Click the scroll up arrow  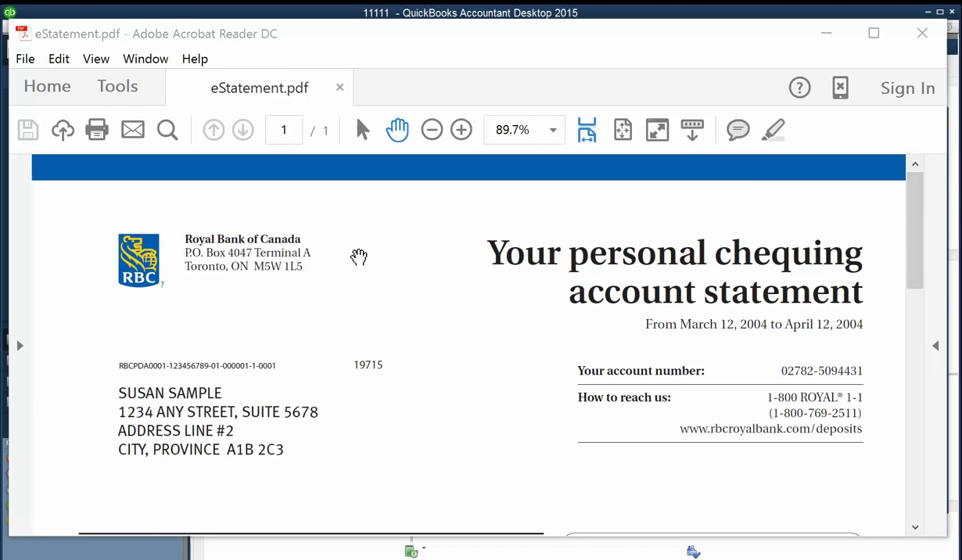pos(915,163)
